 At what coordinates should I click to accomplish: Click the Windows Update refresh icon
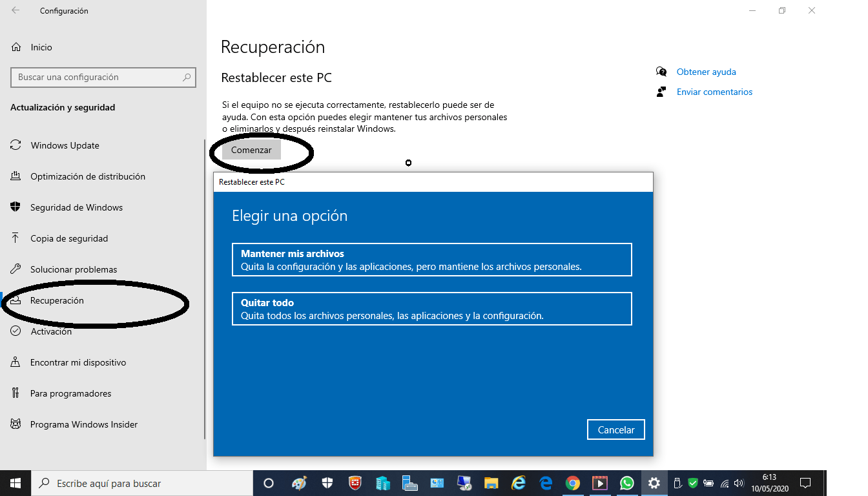point(15,145)
